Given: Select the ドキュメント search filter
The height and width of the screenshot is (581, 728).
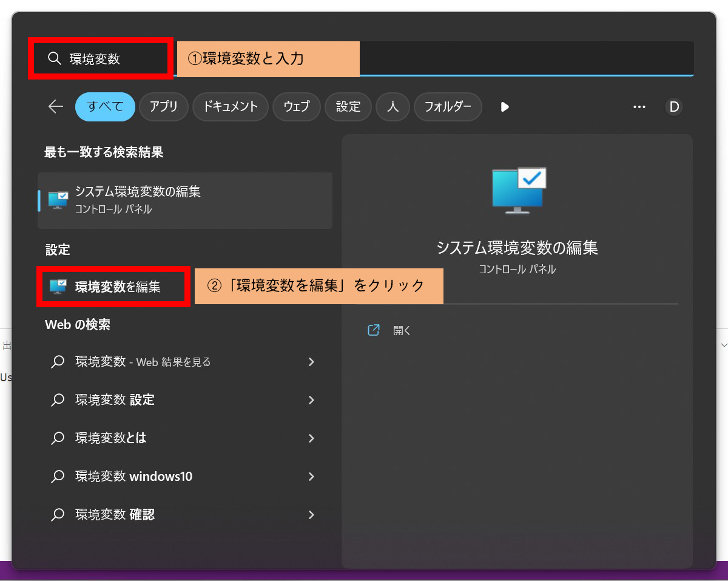Looking at the screenshot, I should 230,106.
